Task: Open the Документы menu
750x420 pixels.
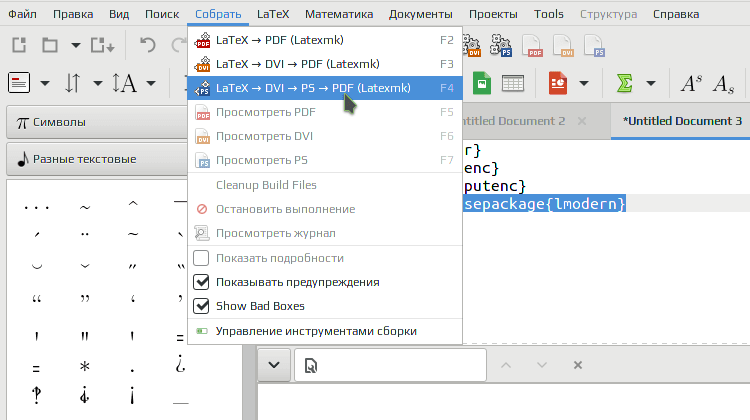Action: 421,14
